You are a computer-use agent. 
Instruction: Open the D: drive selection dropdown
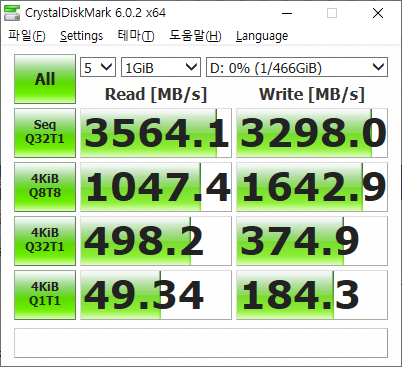pyautogui.click(x=297, y=67)
